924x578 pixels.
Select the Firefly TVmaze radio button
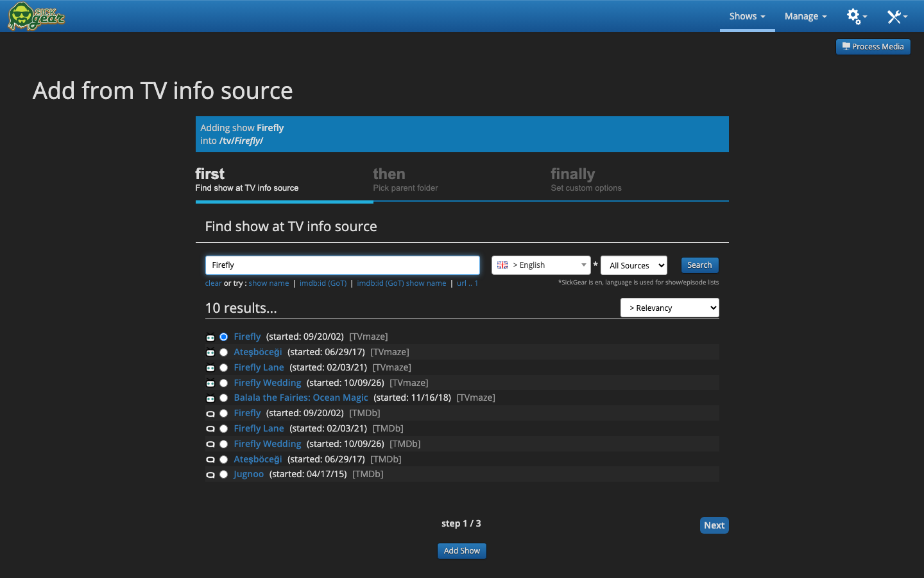tap(223, 337)
